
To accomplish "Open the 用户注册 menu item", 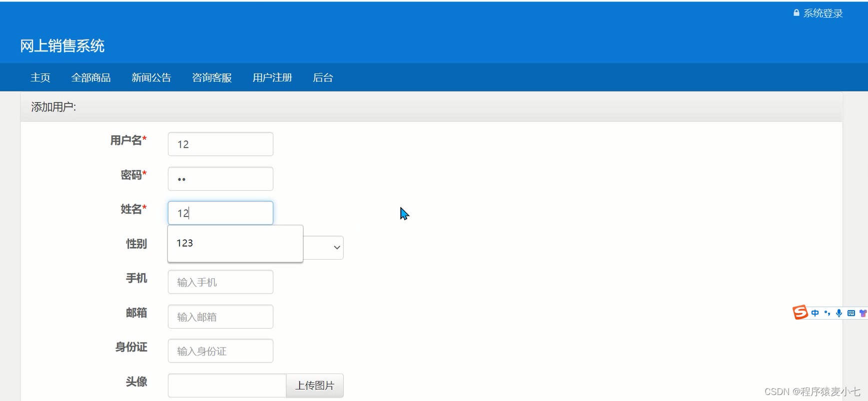I will (272, 77).
